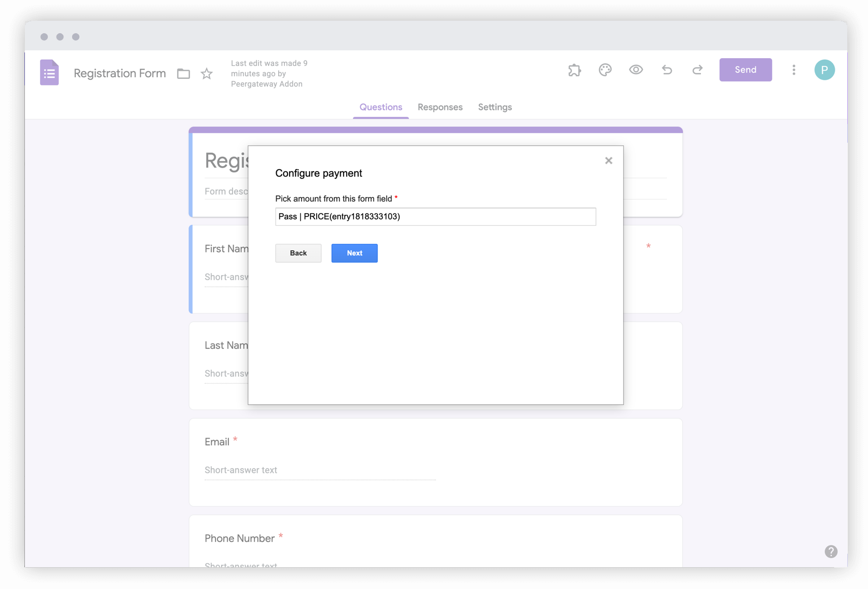
Task: Undo the last form edit
Action: 667,70
